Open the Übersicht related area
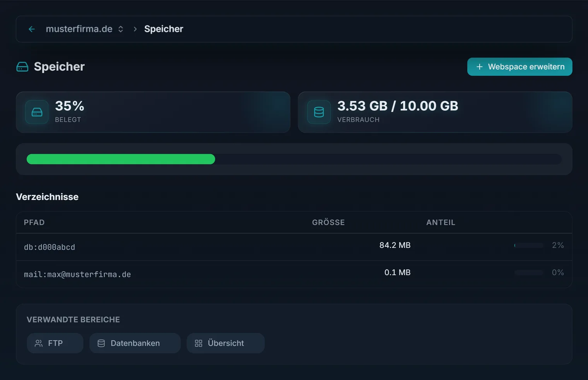Screen dimensions: 588x380 pos(226,343)
